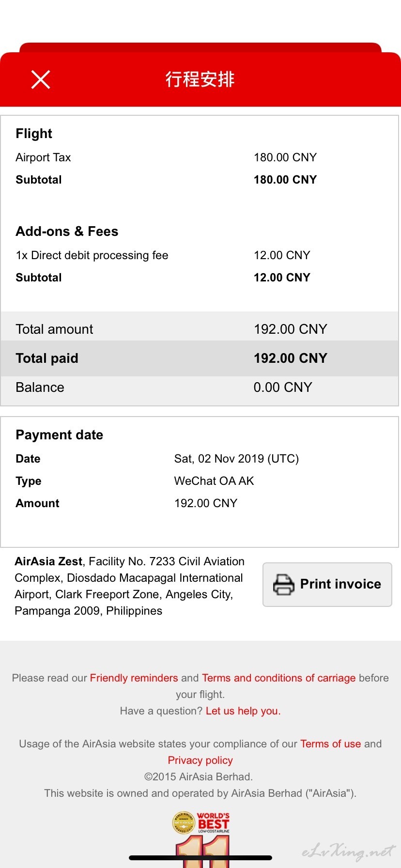Tap the 行程安排 header title

tap(200, 79)
